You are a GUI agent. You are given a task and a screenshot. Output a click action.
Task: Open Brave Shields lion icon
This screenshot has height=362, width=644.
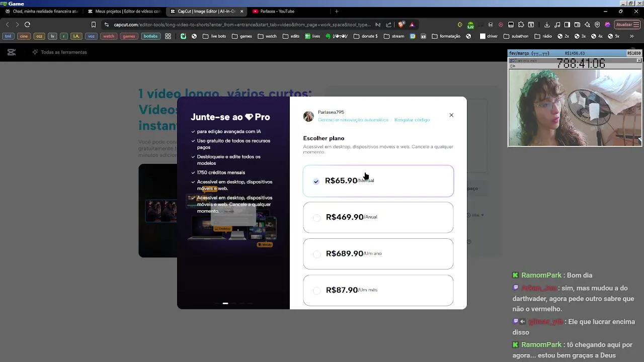click(x=401, y=24)
